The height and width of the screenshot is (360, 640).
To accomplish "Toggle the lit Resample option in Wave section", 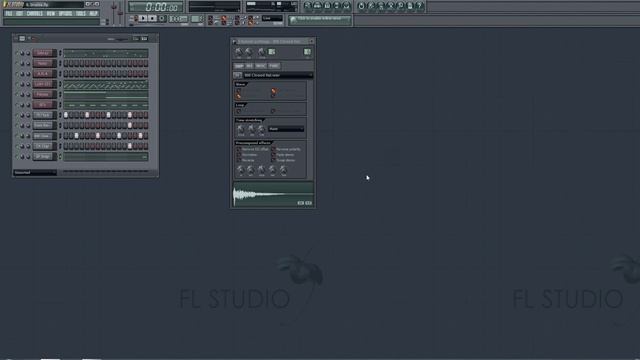I will coord(238,96).
